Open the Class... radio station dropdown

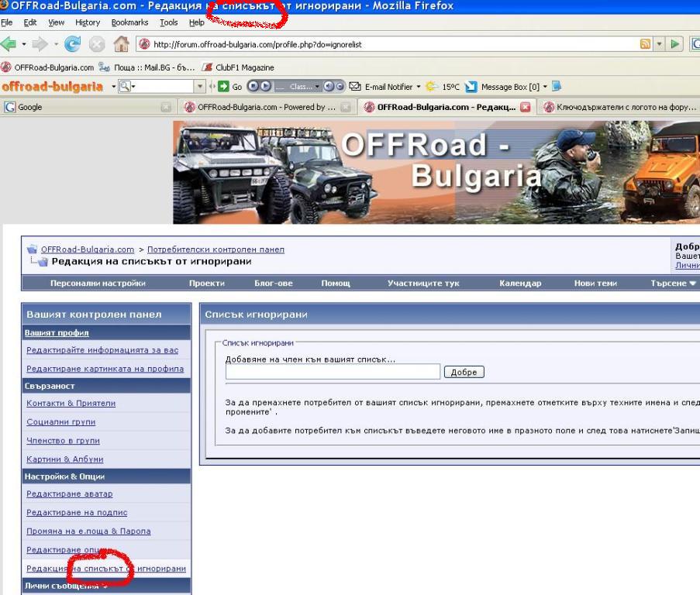pos(317,86)
